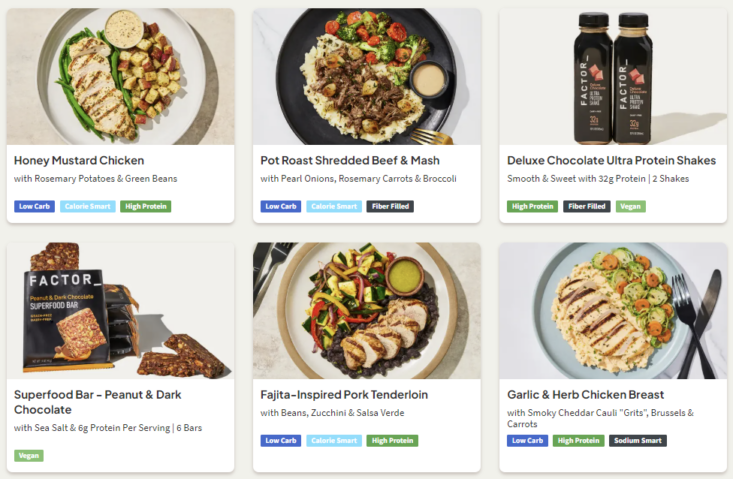
Task: Click the Honey Mustard Chicken title
Action: 79,160
